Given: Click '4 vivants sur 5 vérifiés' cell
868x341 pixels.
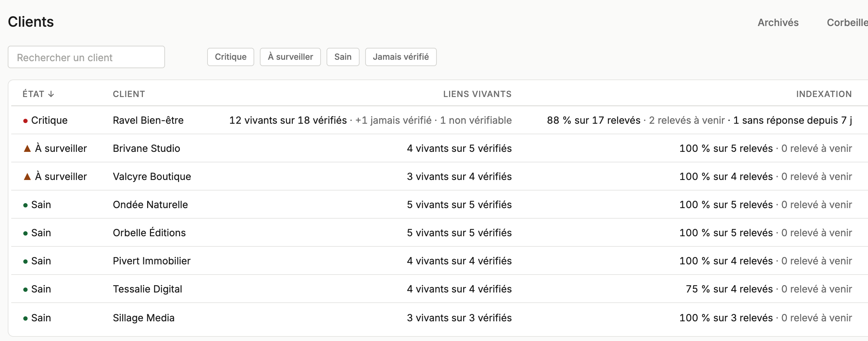Looking at the screenshot, I should 459,148.
